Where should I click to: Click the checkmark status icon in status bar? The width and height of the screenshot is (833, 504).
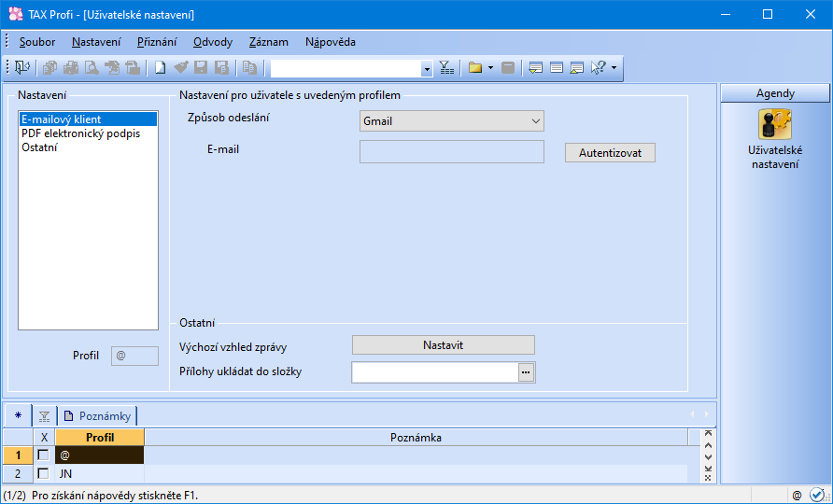pyautogui.click(x=816, y=496)
